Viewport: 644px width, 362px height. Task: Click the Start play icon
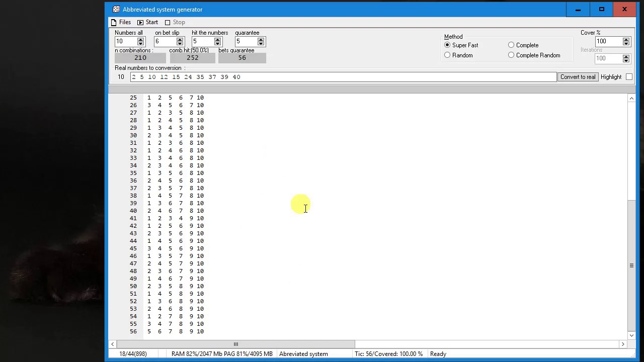(140, 22)
